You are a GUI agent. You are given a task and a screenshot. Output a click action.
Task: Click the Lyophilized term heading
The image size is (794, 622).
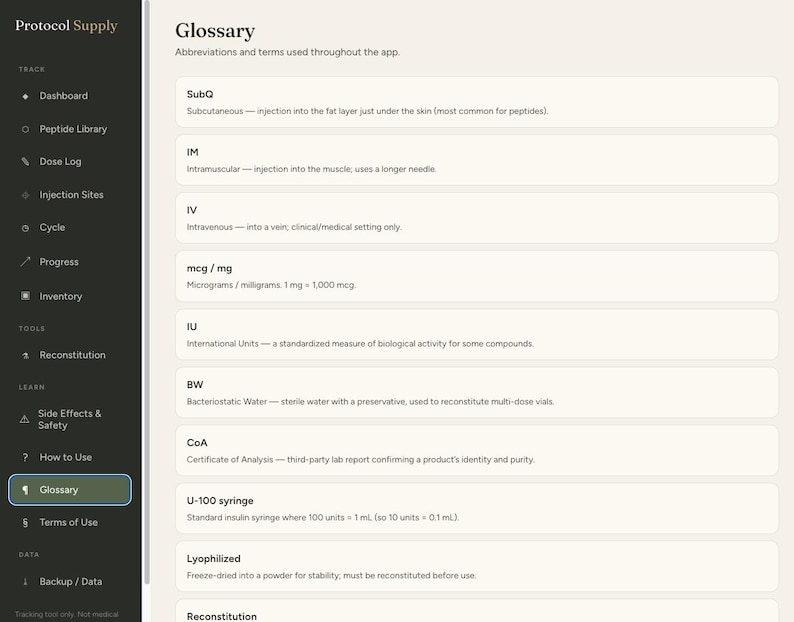pos(214,559)
